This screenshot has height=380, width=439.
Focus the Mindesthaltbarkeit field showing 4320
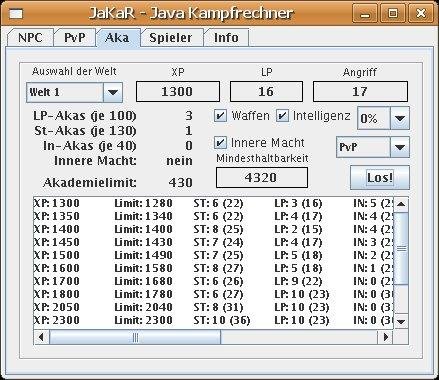pos(262,177)
